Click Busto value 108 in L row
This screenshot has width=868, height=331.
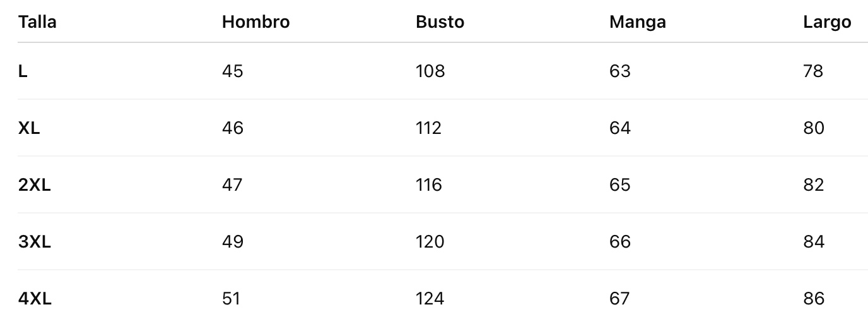(430, 71)
